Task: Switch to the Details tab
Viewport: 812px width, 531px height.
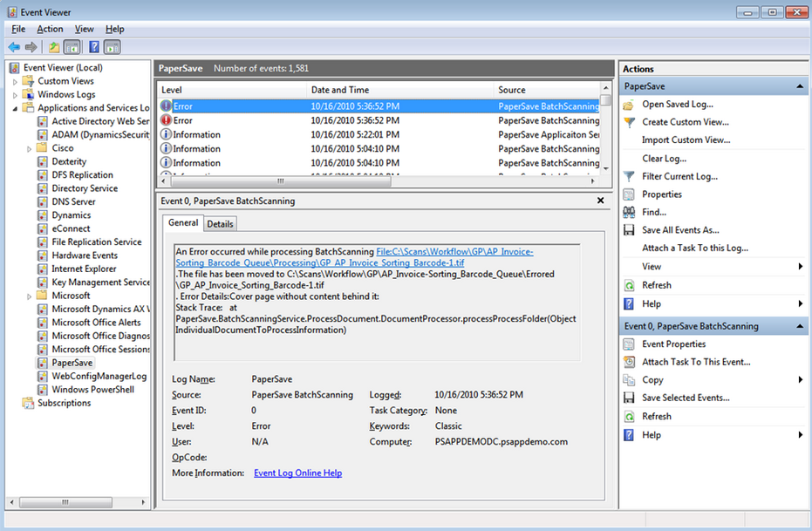Action: coord(220,224)
